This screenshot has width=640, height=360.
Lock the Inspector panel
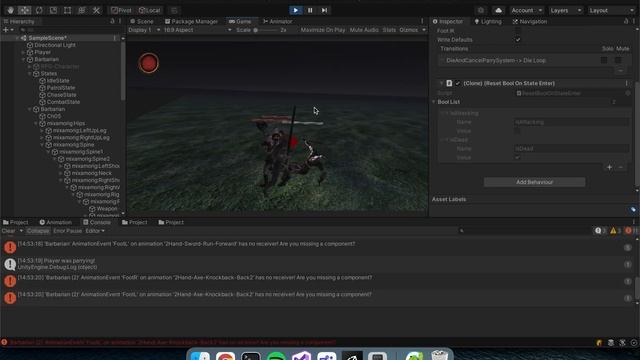coord(626,21)
